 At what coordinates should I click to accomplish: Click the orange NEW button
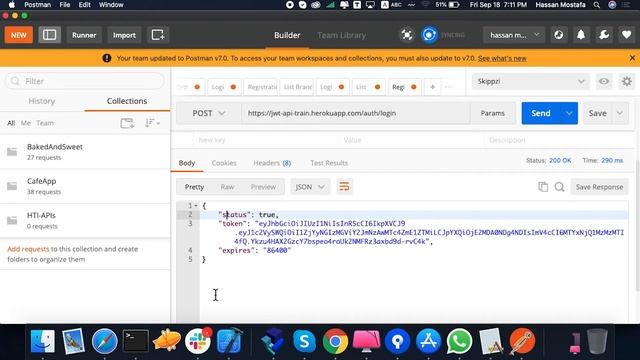tap(19, 35)
